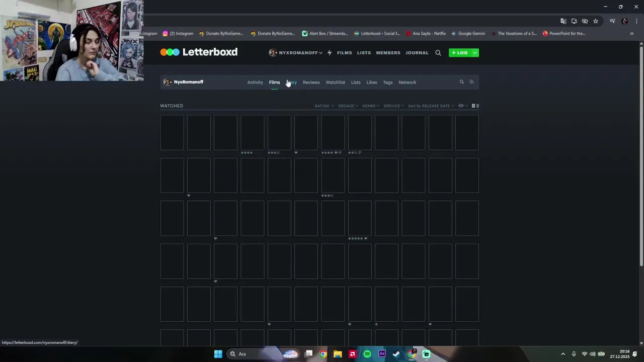This screenshot has width=644, height=362.
Task: Open the RSS feed icon
Action: coord(471,82)
